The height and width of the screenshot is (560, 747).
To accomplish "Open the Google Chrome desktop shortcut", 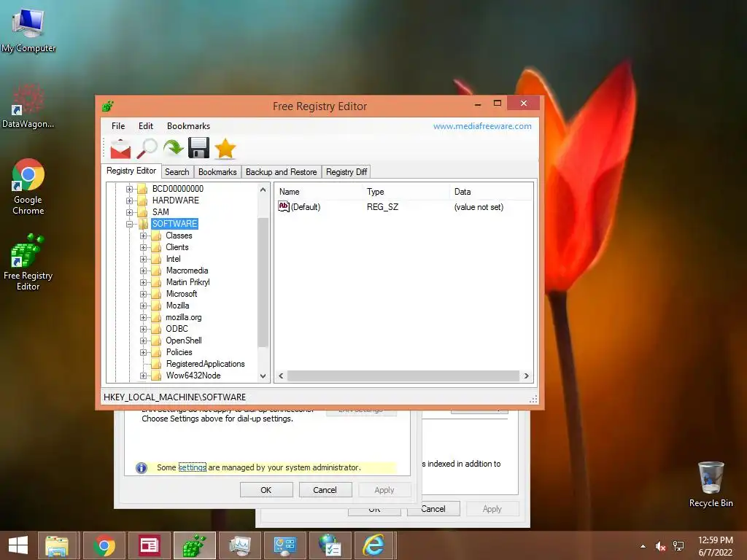I will (x=28, y=187).
